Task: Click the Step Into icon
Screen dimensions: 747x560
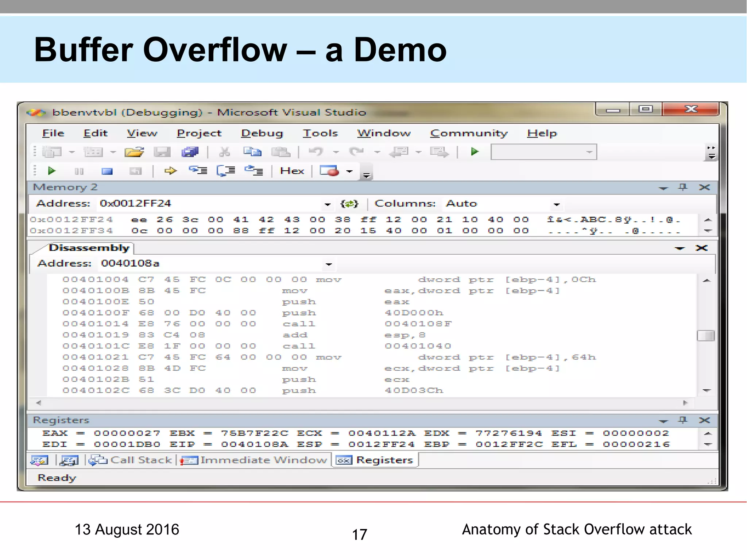Action: tap(198, 170)
